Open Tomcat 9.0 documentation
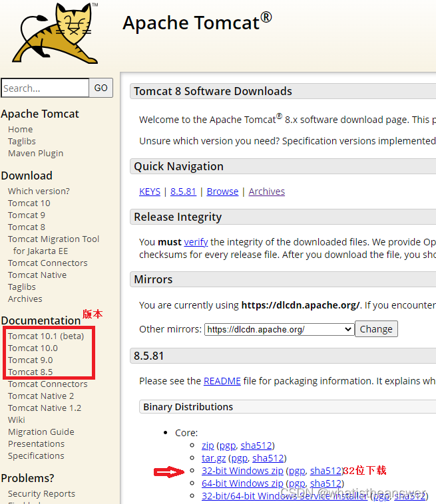The image size is (436, 504). [x=30, y=360]
